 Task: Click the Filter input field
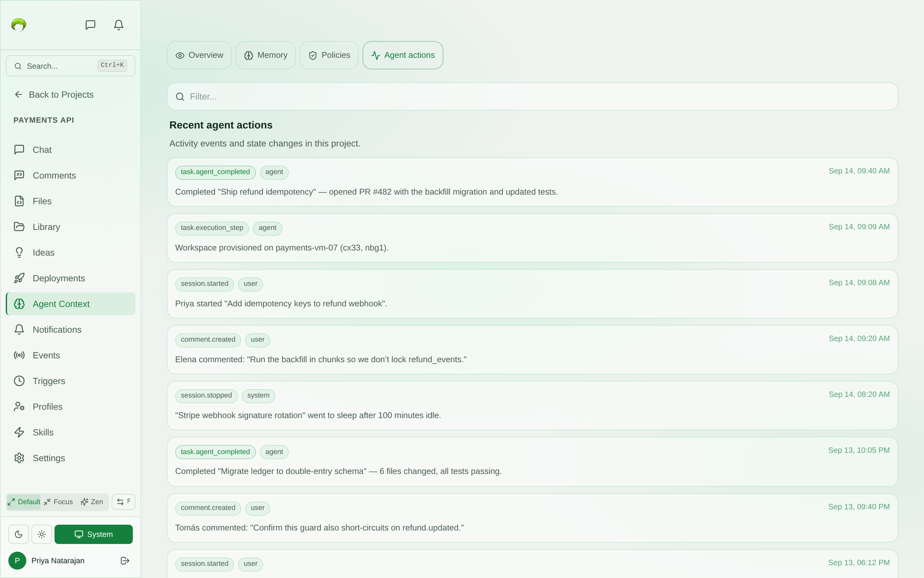[532, 96]
